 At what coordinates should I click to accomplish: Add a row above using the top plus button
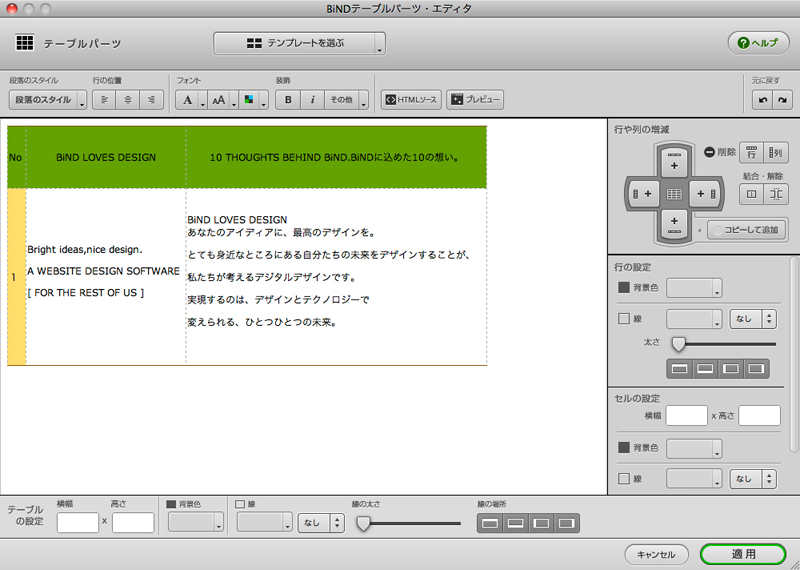pos(674,162)
